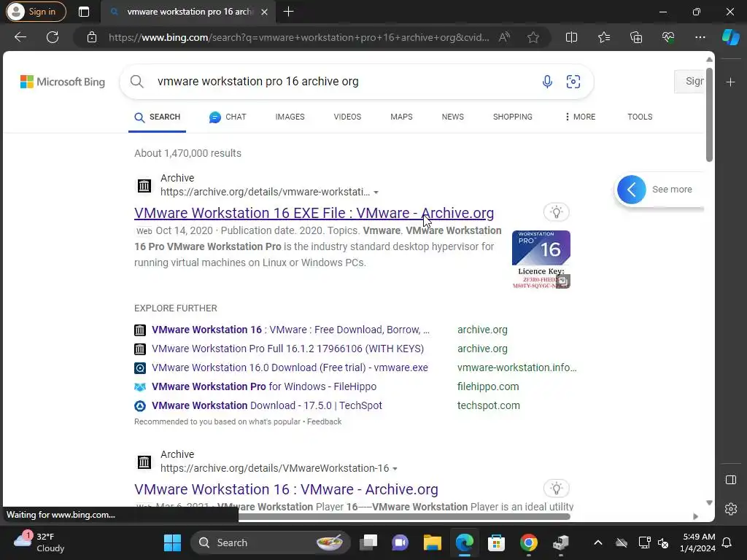Image resolution: width=747 pixels, height=560 pixels.
Task: Open VMware Workstation 16.0 Download free trial
Action: (290, 367)
